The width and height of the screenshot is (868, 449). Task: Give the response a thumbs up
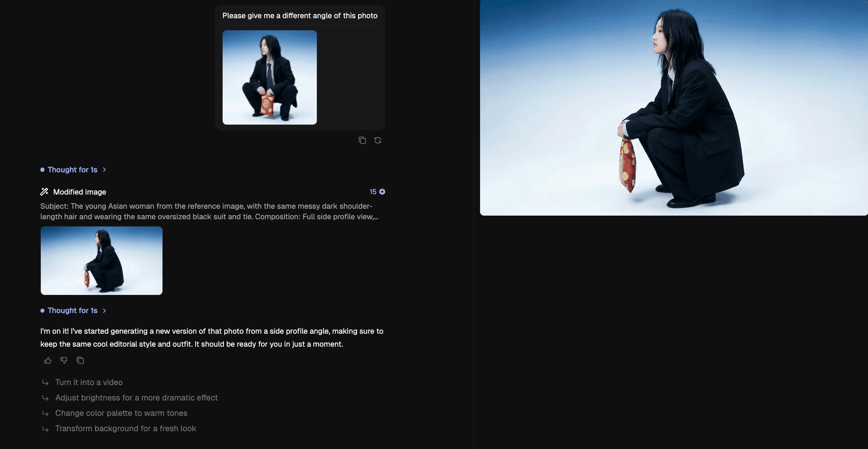click(x=48, y=360)
